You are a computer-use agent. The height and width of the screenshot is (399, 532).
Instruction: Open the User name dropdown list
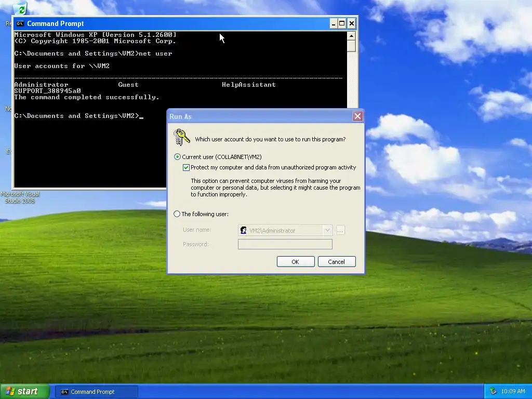tap(327, 230)
